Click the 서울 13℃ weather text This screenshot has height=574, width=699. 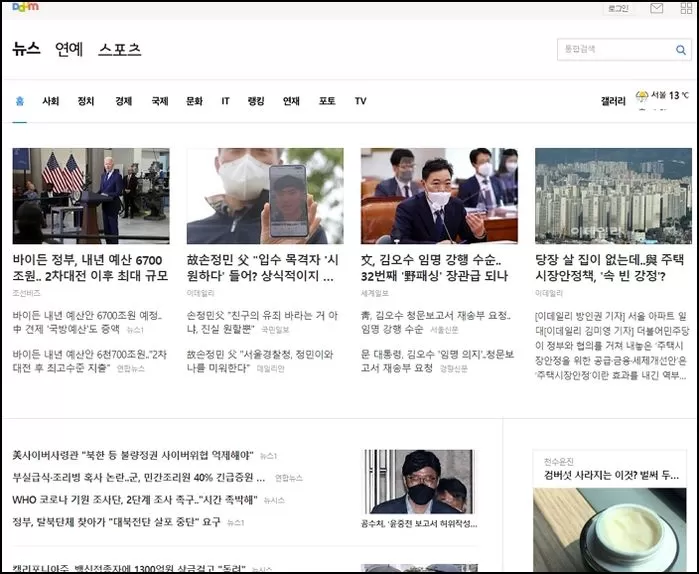[670, 95]
